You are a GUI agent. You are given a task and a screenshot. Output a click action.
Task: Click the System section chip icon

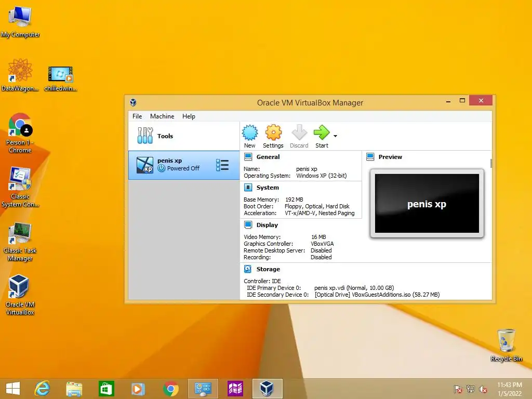tap(248, 187)
